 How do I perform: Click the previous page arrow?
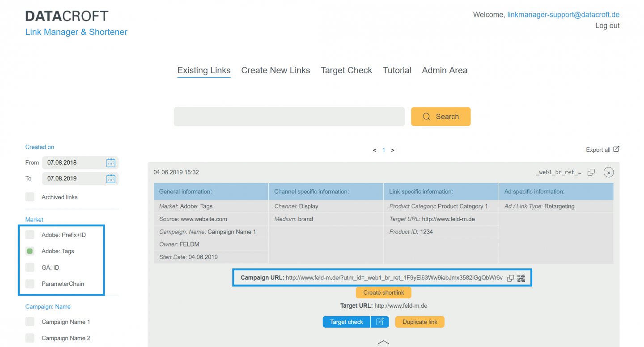coord(374,150)
